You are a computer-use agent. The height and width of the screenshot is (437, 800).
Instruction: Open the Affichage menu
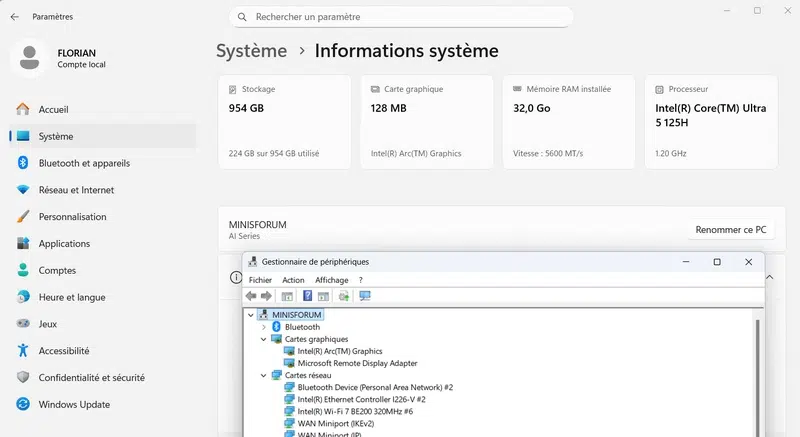tap(331, 280)
